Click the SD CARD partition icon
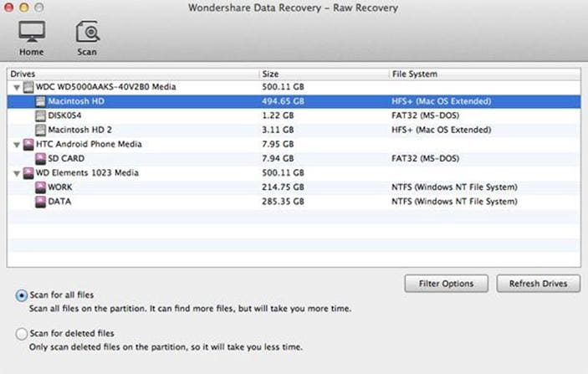The height and width of the screenshot is (374, 588). pos(41,158)
